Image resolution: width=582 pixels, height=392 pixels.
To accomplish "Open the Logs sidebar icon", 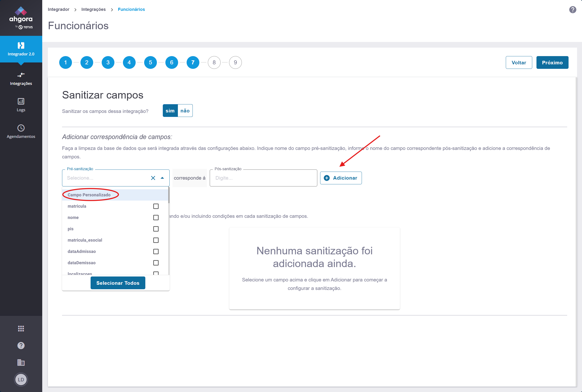I will click(x=21, y=105).
